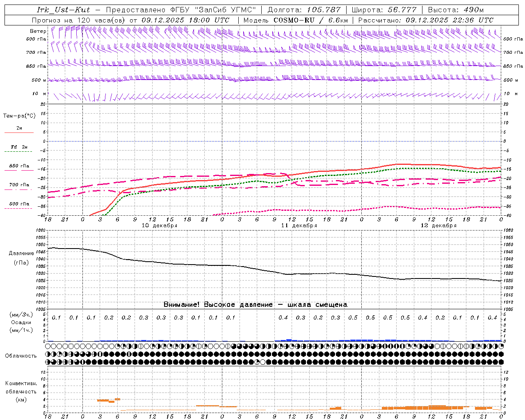Click the Рассчитано: 09.12.2025 22:36 UTC text
Viewport: 525px width, 420px height.
[x=426, y=20]
